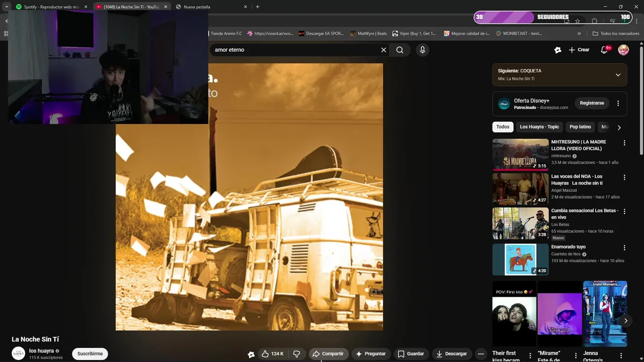Switch to the Nueva pestaña tab
Image resolution: width=644 pixels, height=362 pixels.
pyautogui.click(x=211, y=7)
